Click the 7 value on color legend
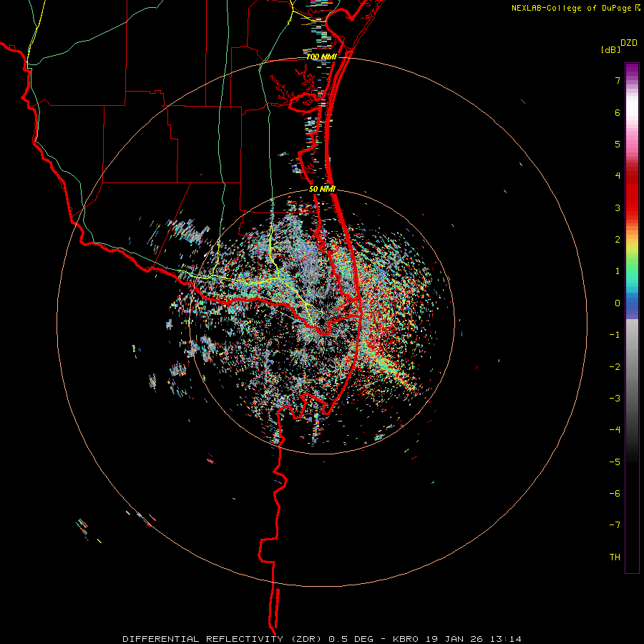This screenshot has height=644, width=644. click(x=618, y=80)
